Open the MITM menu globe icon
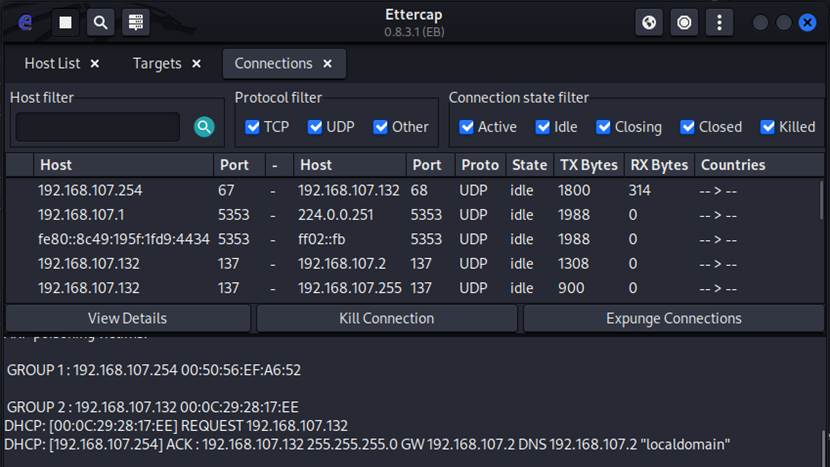Viewport: 830px width, 467px height. point(648,22)
